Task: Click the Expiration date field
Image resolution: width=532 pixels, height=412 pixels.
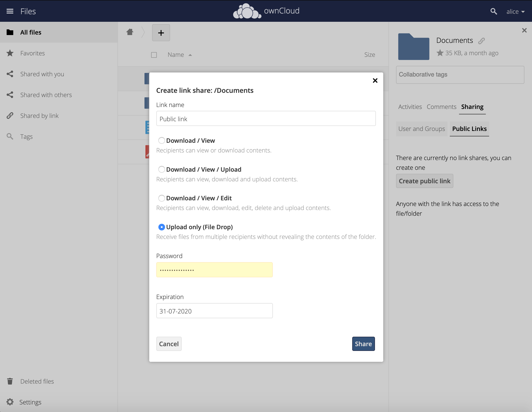Action: click(x=214, y=311)
